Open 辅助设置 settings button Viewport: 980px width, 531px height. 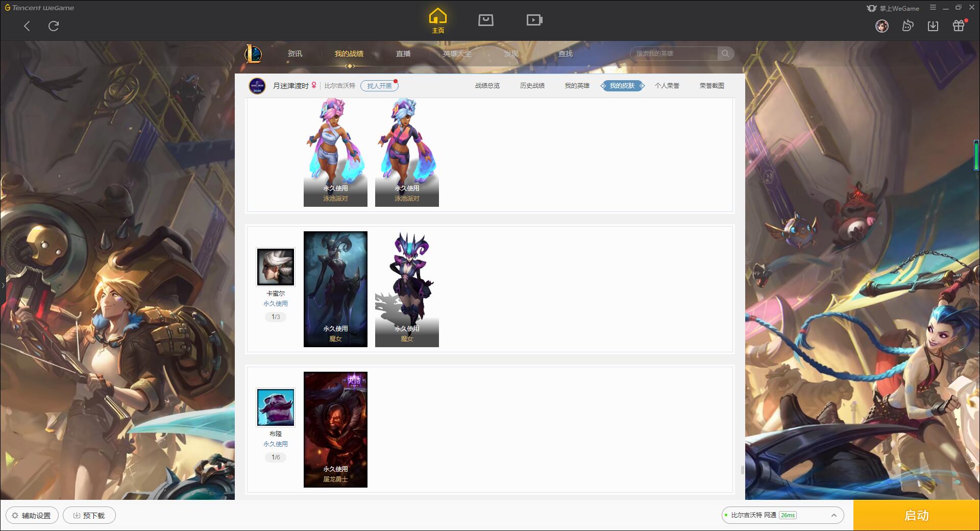click(x=32, y=515)
